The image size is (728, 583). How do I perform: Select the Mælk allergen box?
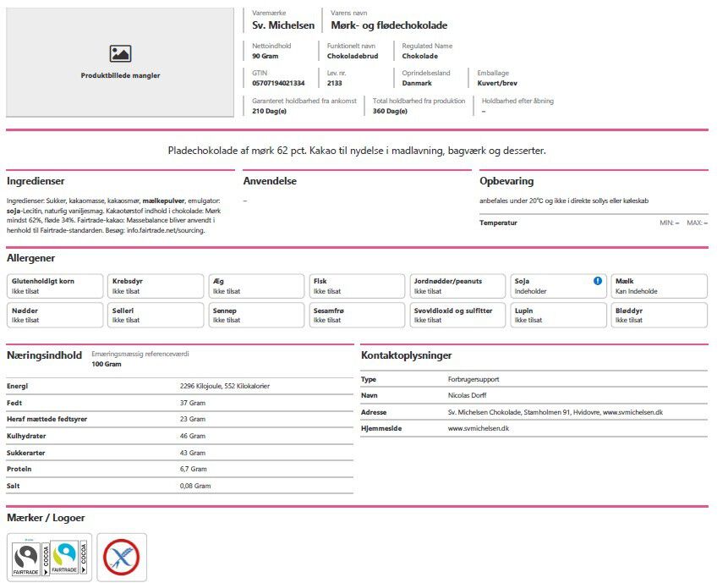[660, 286]
